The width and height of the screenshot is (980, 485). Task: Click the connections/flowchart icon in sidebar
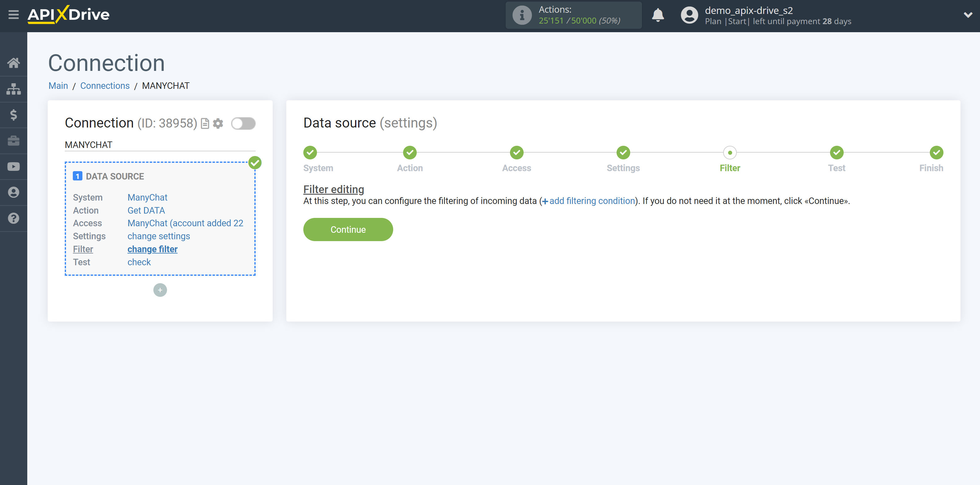click(14, 89)
